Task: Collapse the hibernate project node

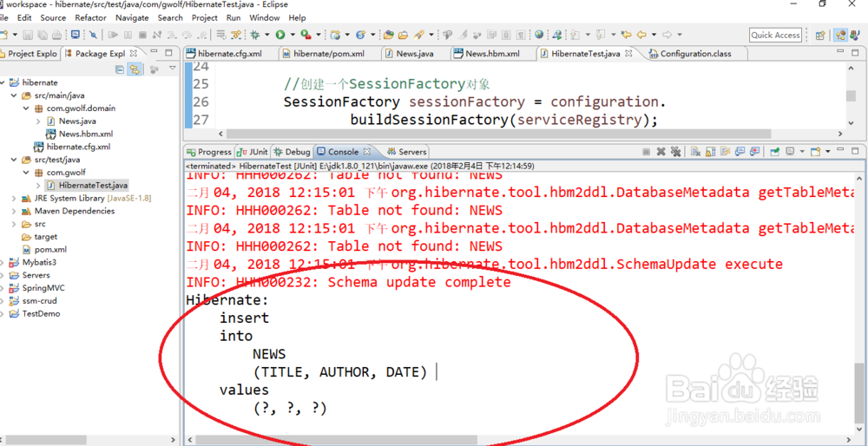Action: tap(3, 82)
